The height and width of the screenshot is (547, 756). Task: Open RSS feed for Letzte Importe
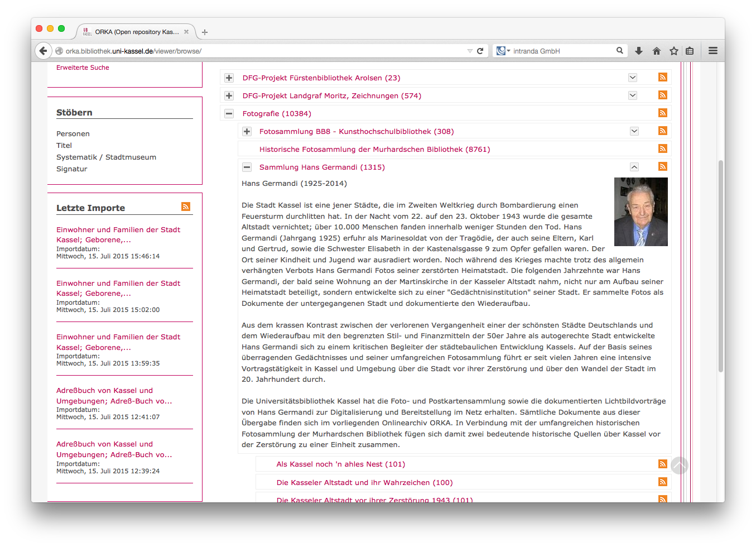point(186,207)
